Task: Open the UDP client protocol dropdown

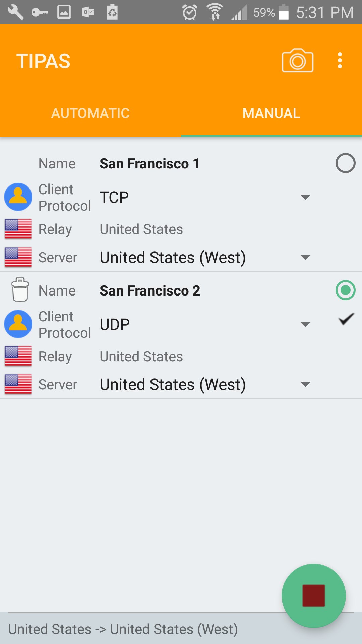Action: click(x=204, y=324)
